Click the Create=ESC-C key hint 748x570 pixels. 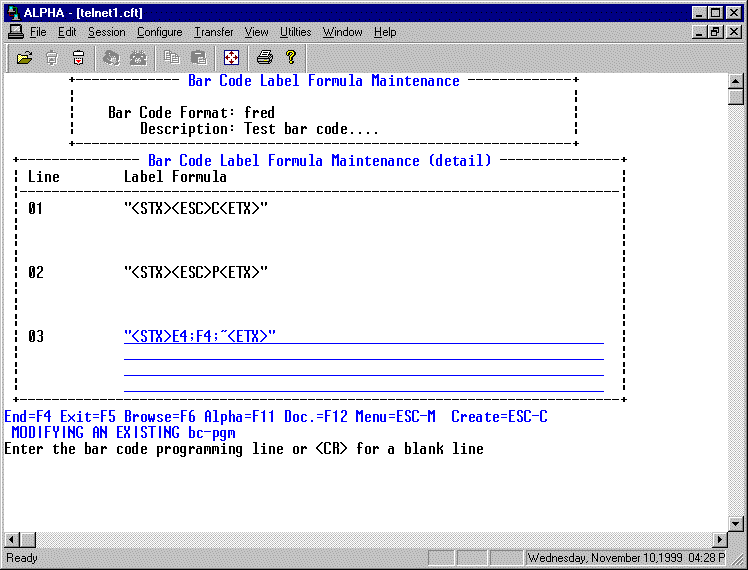click(x=499, y=416)
